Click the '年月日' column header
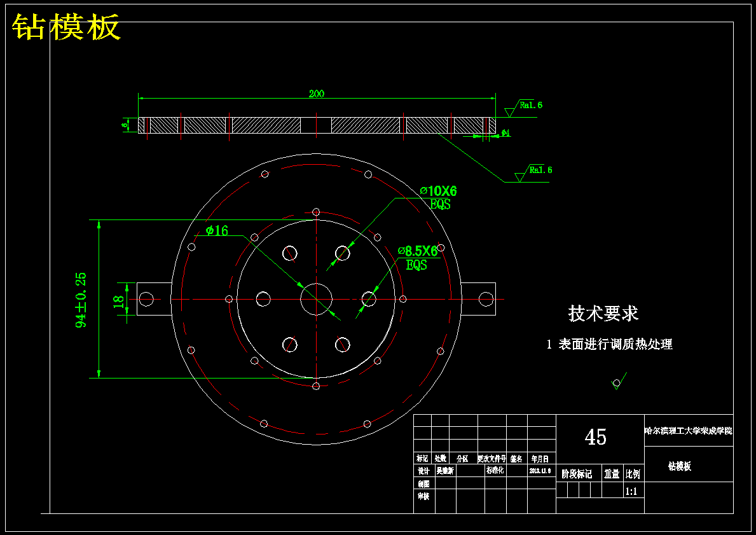Viewport: 756px width, 535px height. pos(540,459)
